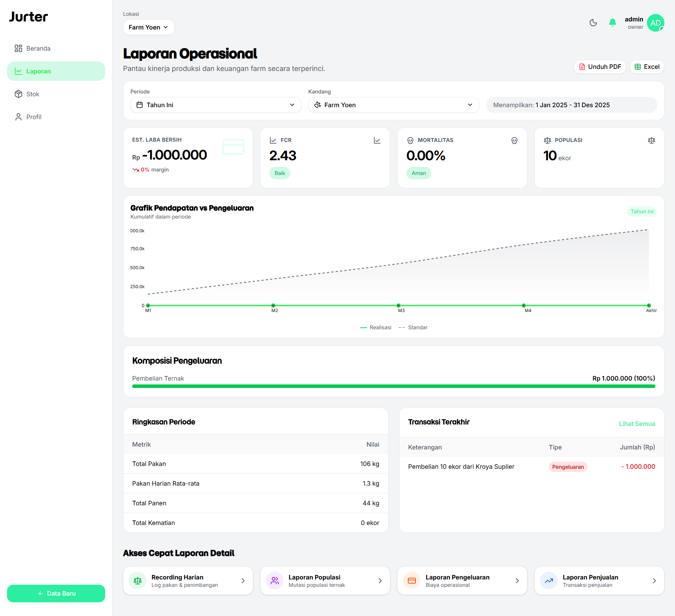Open Lihat Semua in Transaksi Terakhir
The image size is (675, 616).
(x=637, y=423)
